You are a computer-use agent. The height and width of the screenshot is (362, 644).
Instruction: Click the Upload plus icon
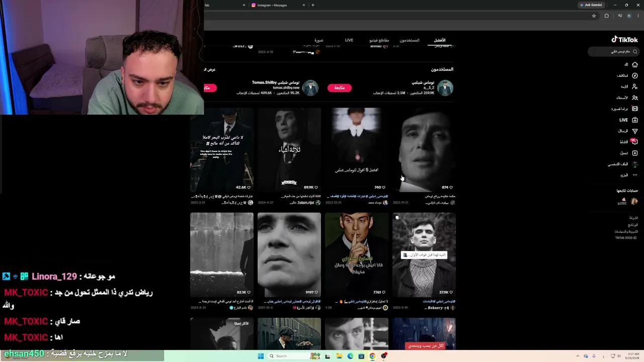634,153
